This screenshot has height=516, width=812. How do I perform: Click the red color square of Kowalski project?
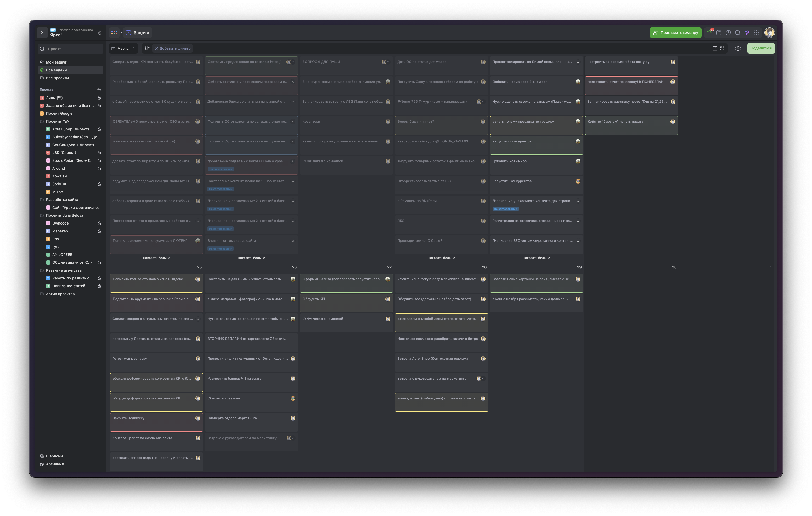tap(48, 176)
